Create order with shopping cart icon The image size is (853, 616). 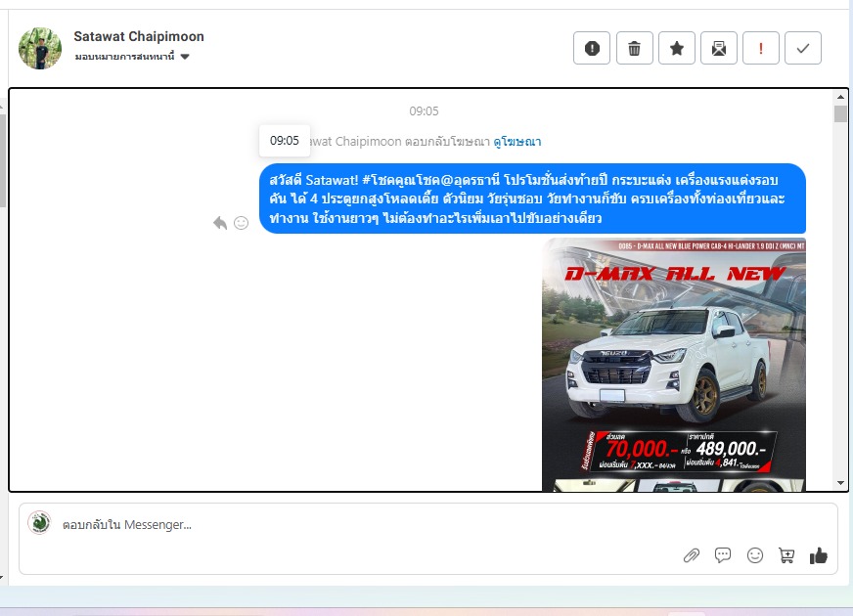coord(786,555)
